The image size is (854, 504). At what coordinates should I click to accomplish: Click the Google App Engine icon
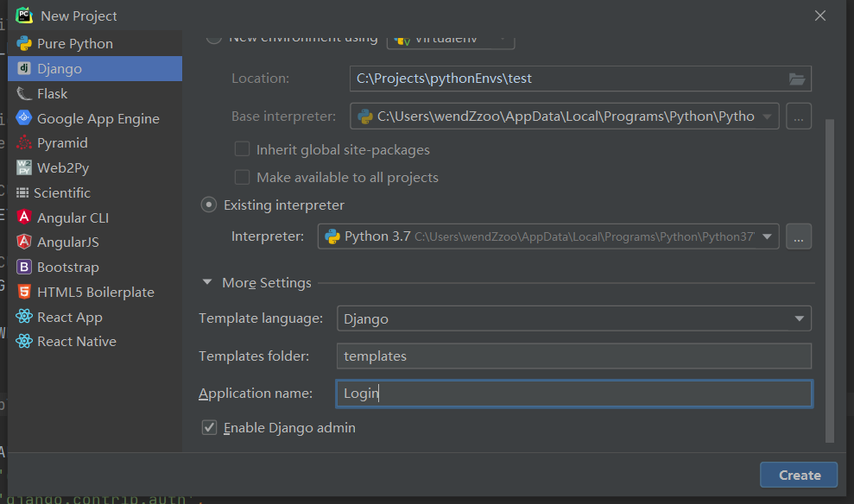click(x=24, y=118)
